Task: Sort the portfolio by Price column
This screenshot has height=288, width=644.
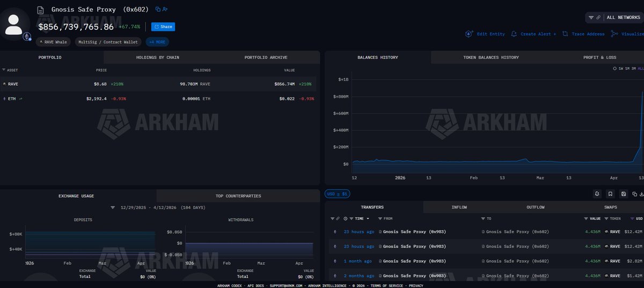Action: click(102, 70)
